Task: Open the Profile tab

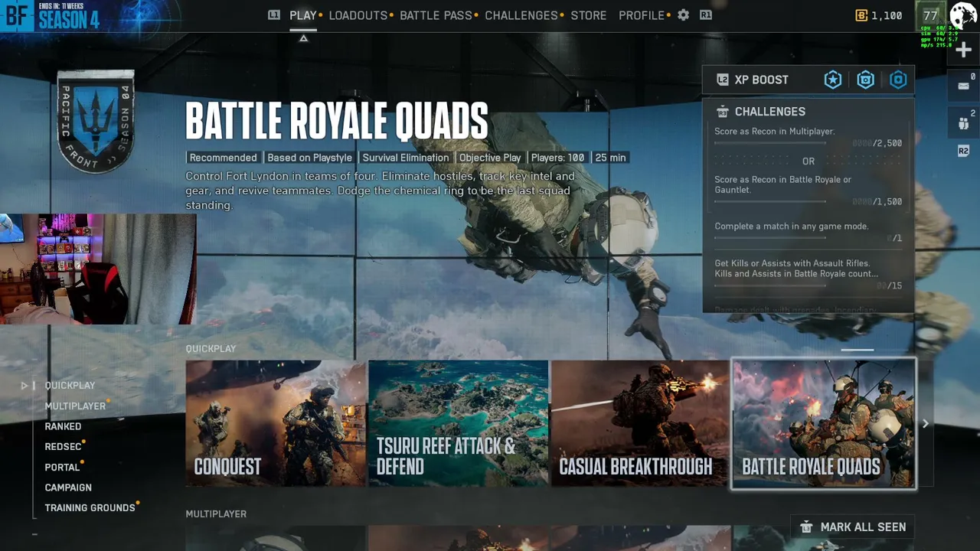Action: point(642,15)
